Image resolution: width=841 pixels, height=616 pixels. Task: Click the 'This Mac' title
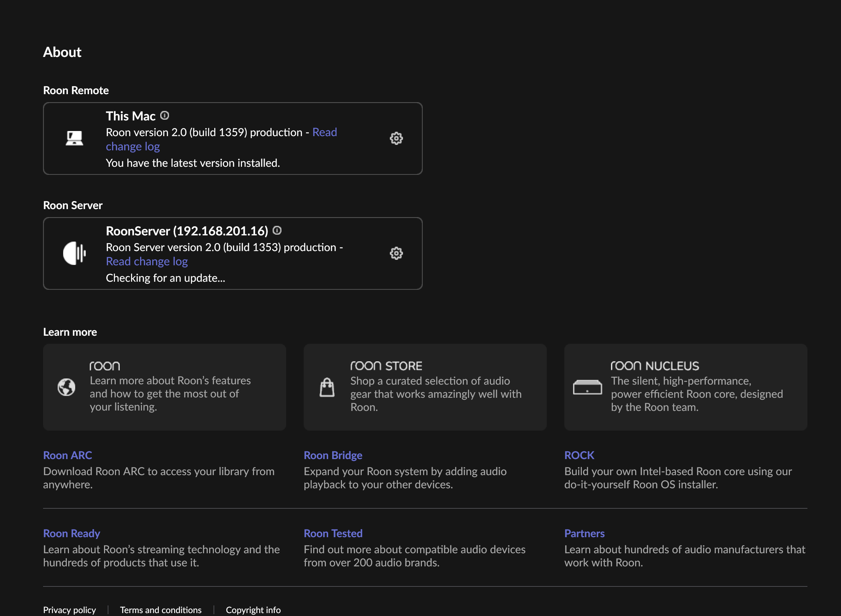point(131,116)
